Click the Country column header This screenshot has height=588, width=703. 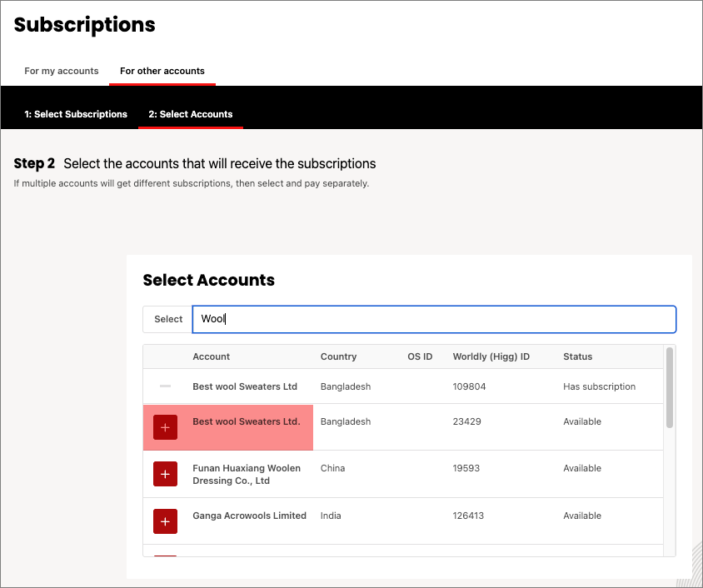tap(338, 356)
